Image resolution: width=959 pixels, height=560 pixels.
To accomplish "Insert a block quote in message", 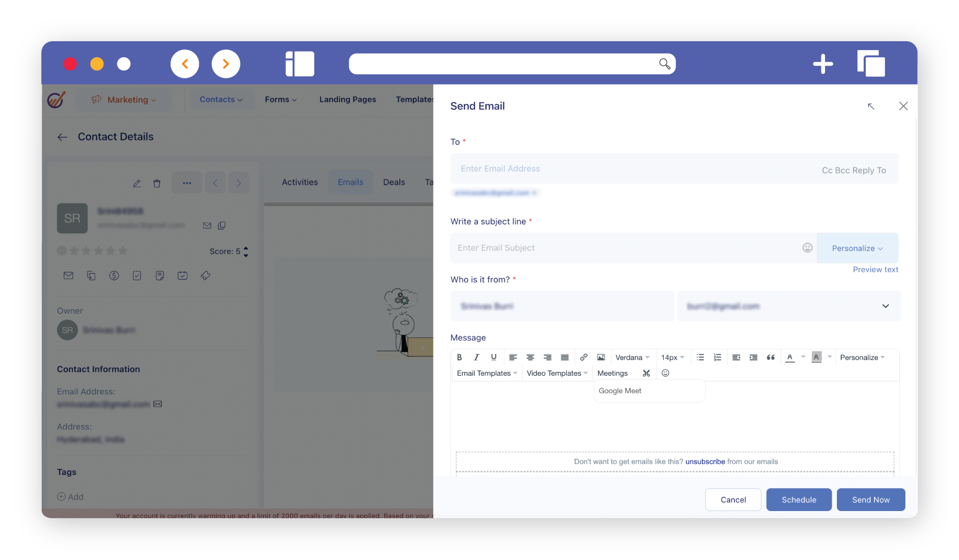I will pos(771,358).
